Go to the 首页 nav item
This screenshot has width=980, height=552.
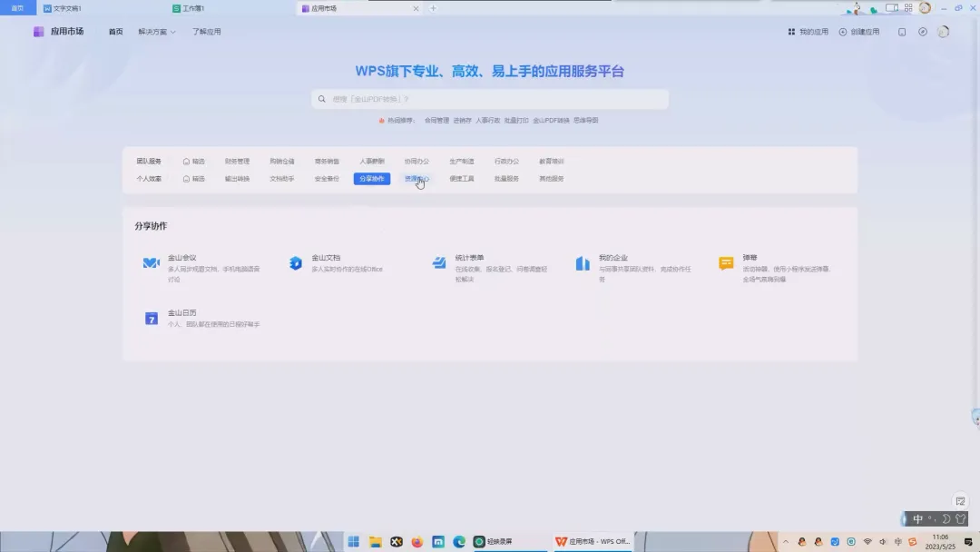(115, 32)
